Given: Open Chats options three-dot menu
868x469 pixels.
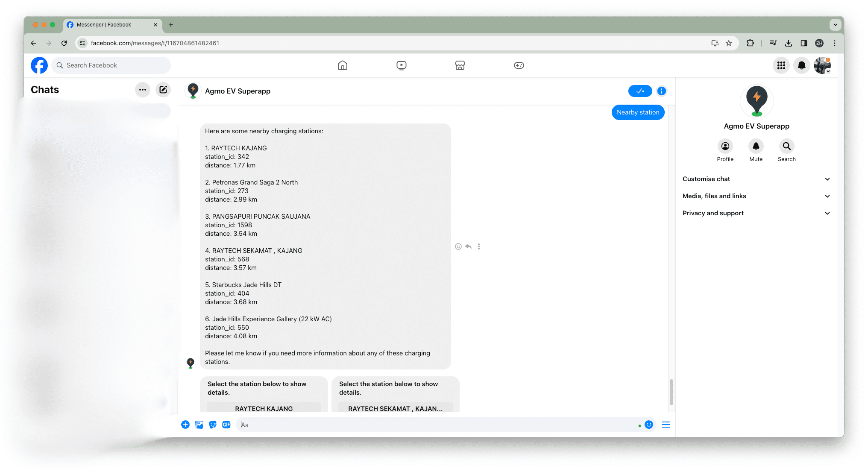Looking at the screenshot, I should 143,90.
